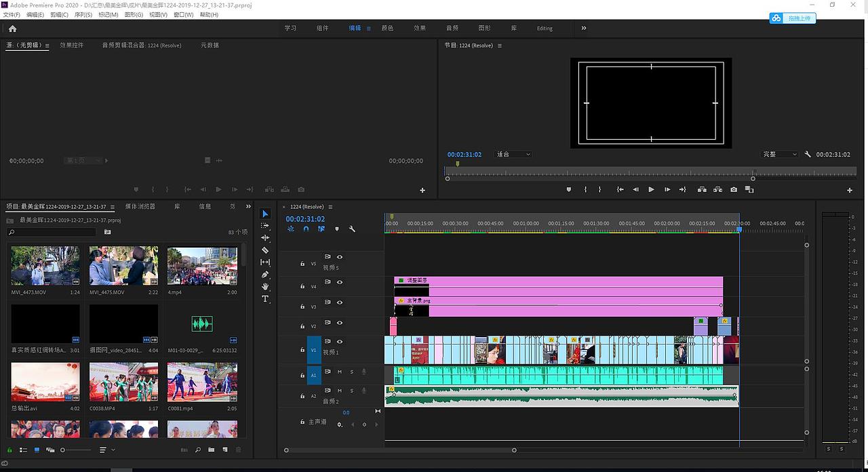Screen dimensions: 868x472
Task: Switch to the 效果控件 tab
Action: (72, 45)
